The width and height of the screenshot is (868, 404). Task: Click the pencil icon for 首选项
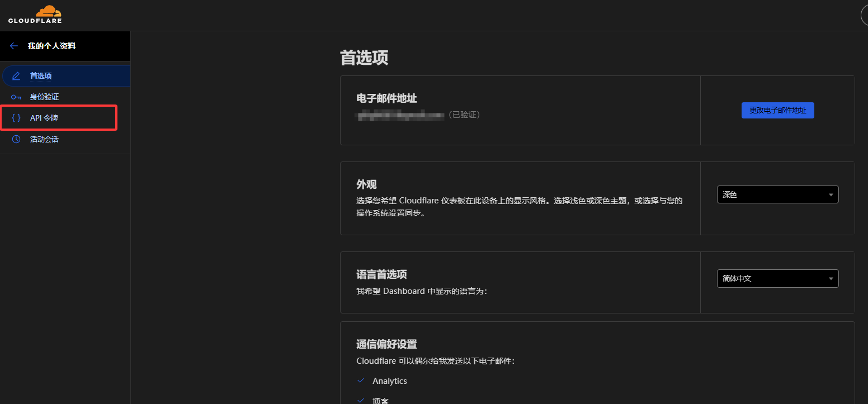16,76
